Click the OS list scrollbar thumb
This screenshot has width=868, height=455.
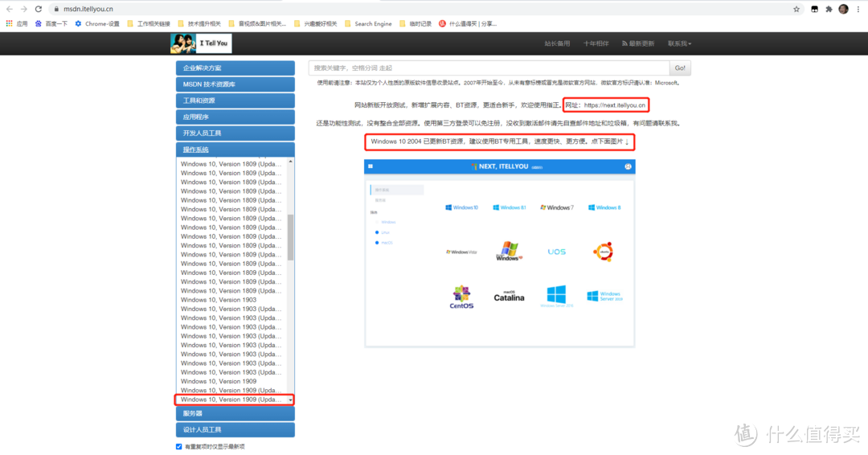coord(291,237)
